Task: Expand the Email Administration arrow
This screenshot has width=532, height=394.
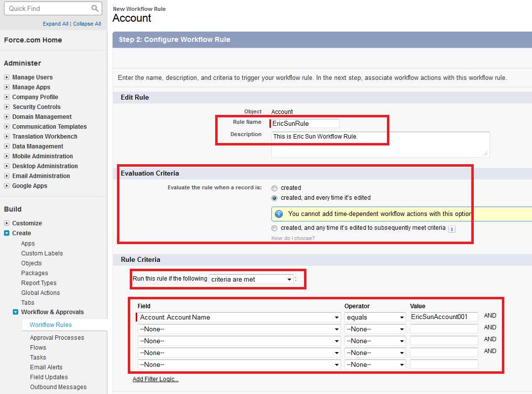Action: [x=6, y=176]
